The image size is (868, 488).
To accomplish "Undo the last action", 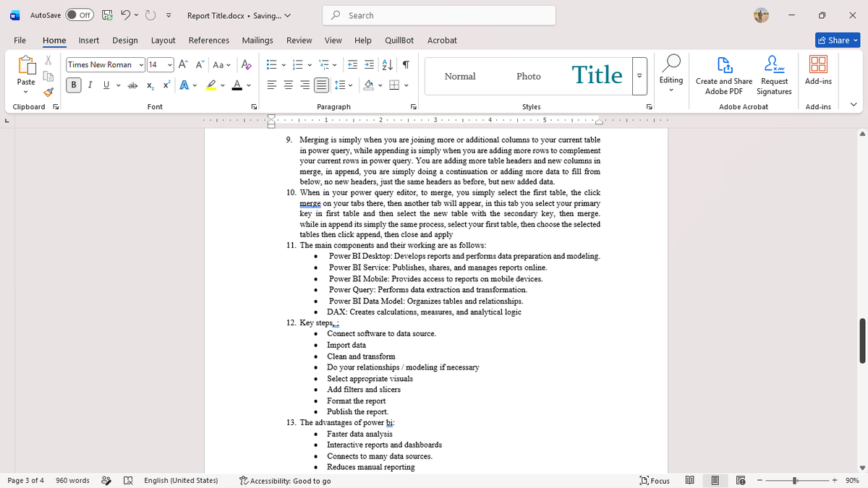I will coord(124,15).
